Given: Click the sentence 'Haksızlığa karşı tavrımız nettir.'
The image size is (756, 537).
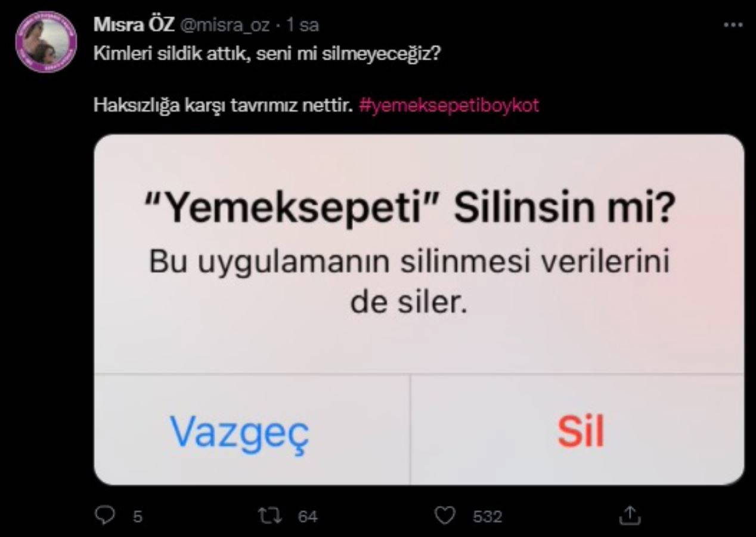Looking at the screenshot, I should pyautogui.click(x=225, y=106).
